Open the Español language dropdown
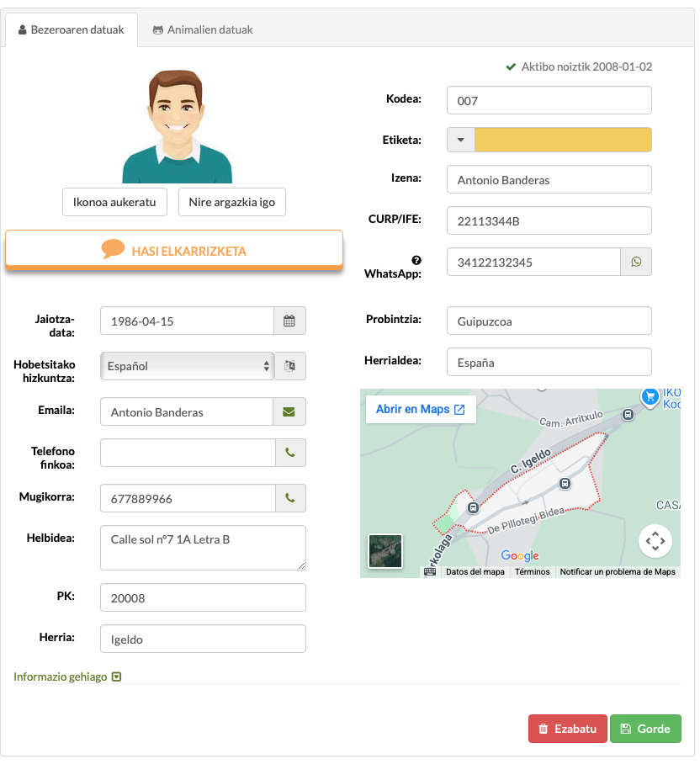700x764 pixels. 187,366
